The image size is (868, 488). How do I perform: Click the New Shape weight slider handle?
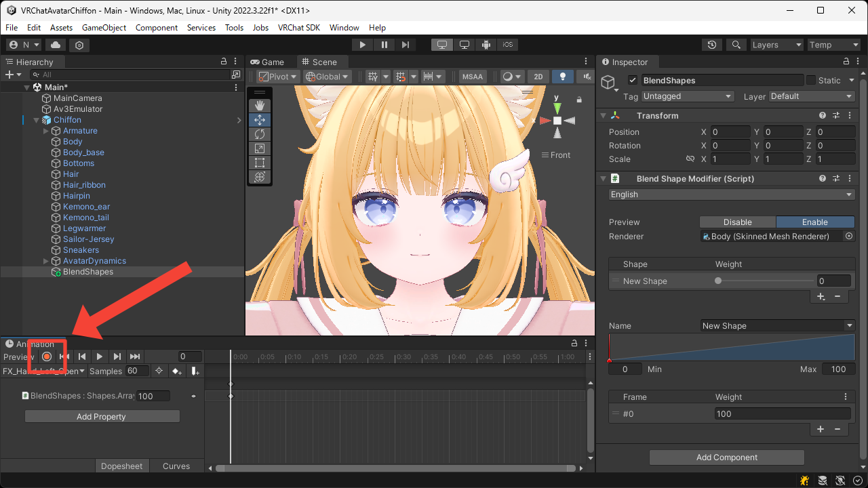click(x=718, y=281)
